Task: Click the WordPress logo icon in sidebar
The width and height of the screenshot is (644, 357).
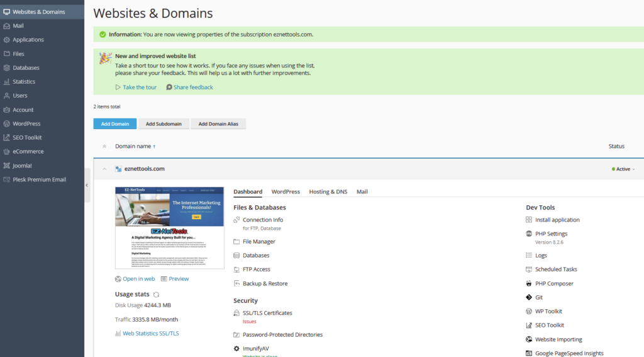Action: point(6,124)
